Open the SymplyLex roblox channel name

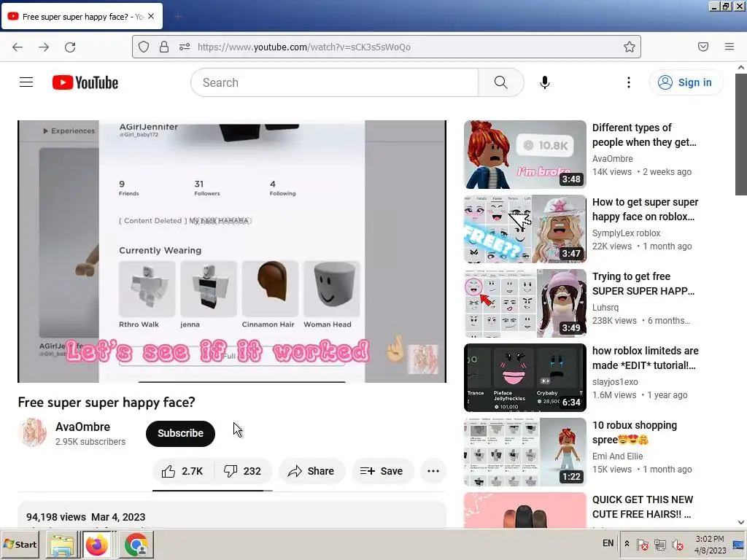626,233
